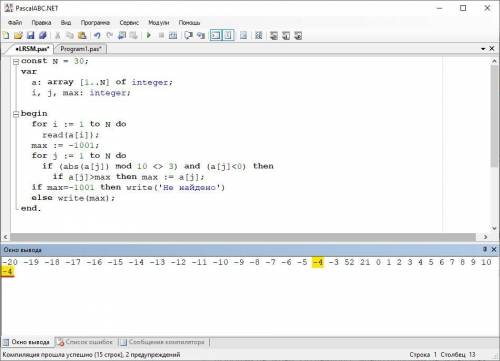Open the tab list dropdown arrow
Screen dimensions: 500x361
(483, 49)
